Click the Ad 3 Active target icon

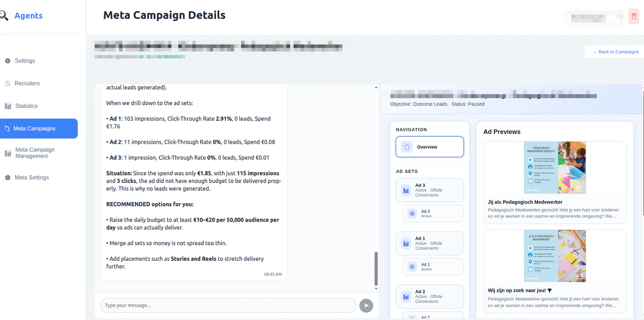[x=412, y=214]
